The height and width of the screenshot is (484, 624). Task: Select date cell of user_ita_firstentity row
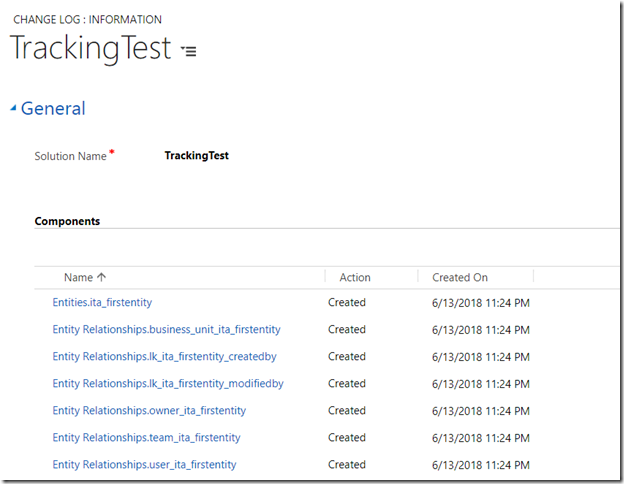pos(481,465)
